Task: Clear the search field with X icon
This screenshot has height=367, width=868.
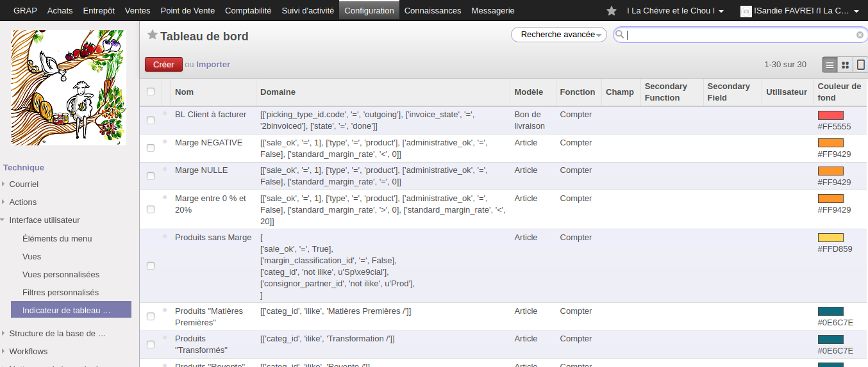Action: coord(860,35)
